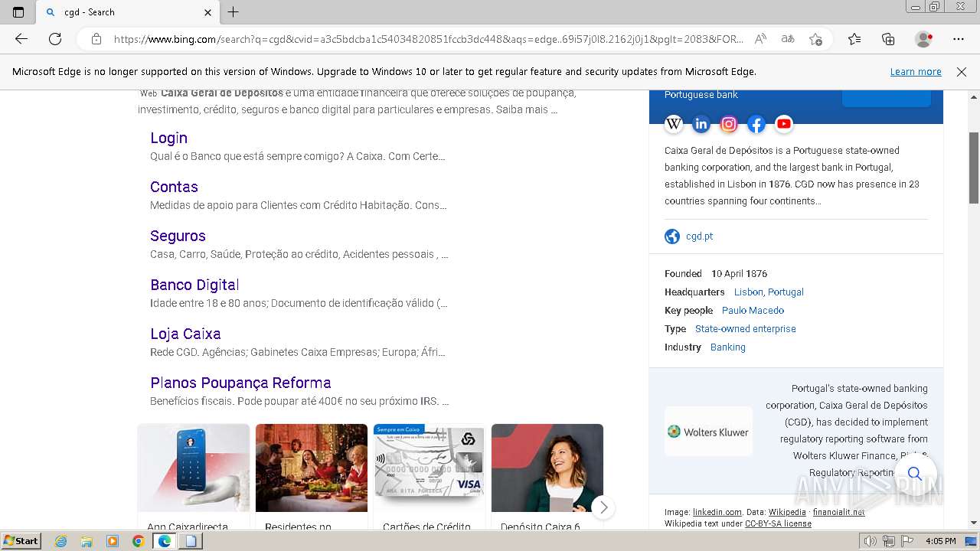Open the CC-BY-SA license link
Image resolution: width=980 pixels, height=551 pixels.
[x=778, y=524]
